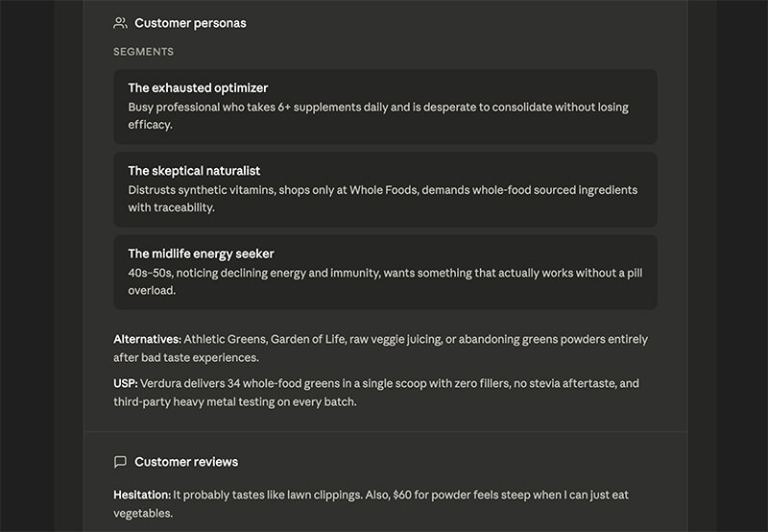
Task: Open The midlife energy seeker segment title
Action: (201, 254)
